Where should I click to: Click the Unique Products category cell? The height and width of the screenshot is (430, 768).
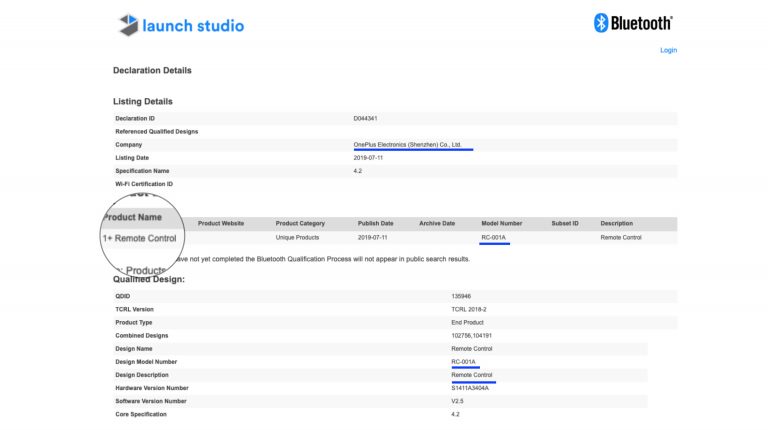(x=298, y=238)
